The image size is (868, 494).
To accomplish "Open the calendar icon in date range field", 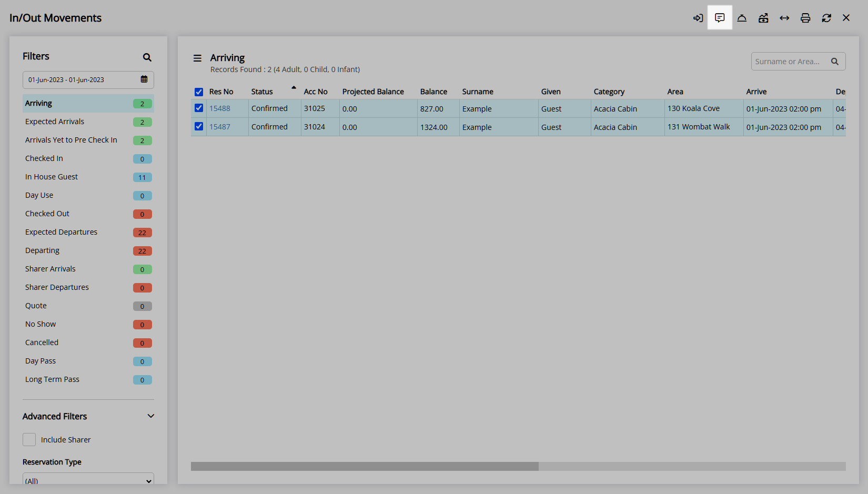I will [x=144, y=79].
